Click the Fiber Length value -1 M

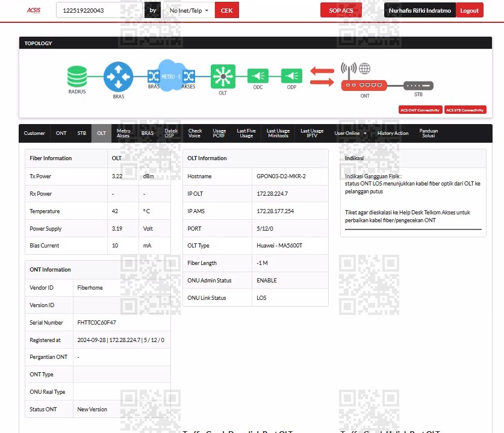click(x=262, y=263)
